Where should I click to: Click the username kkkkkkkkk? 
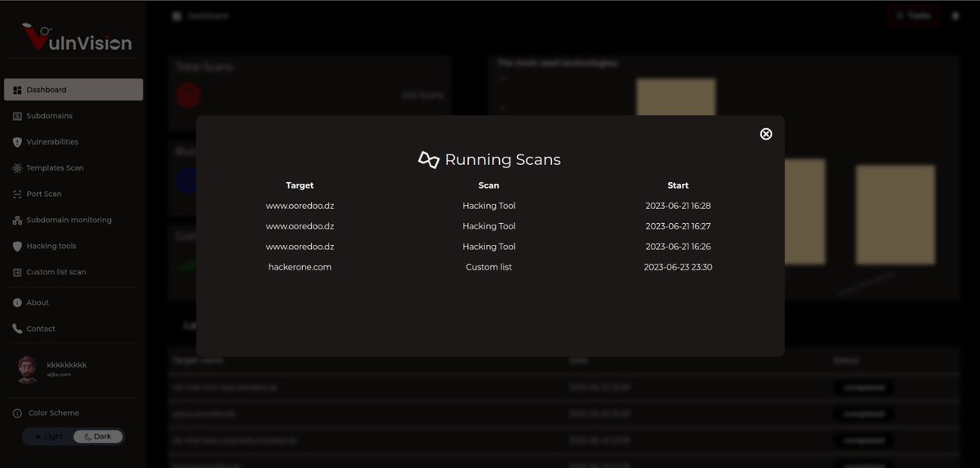(x=67, y=364)
